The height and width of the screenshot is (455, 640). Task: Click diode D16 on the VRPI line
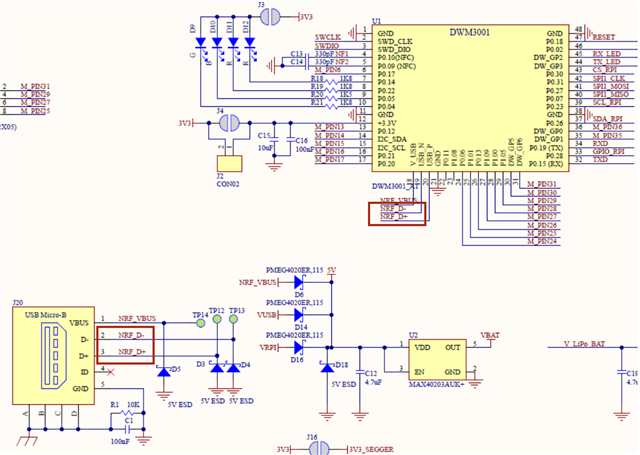point(297,347)
